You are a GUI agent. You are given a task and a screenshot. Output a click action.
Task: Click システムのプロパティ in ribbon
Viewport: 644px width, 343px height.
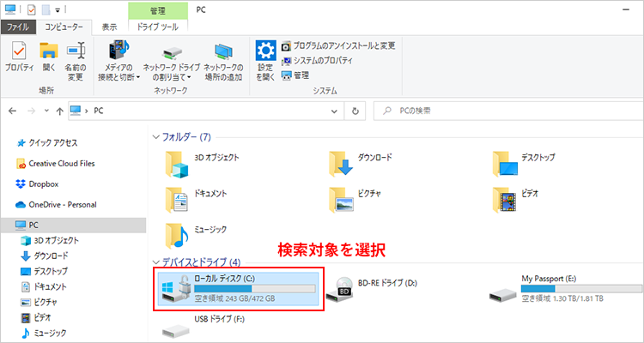[325, 60]
